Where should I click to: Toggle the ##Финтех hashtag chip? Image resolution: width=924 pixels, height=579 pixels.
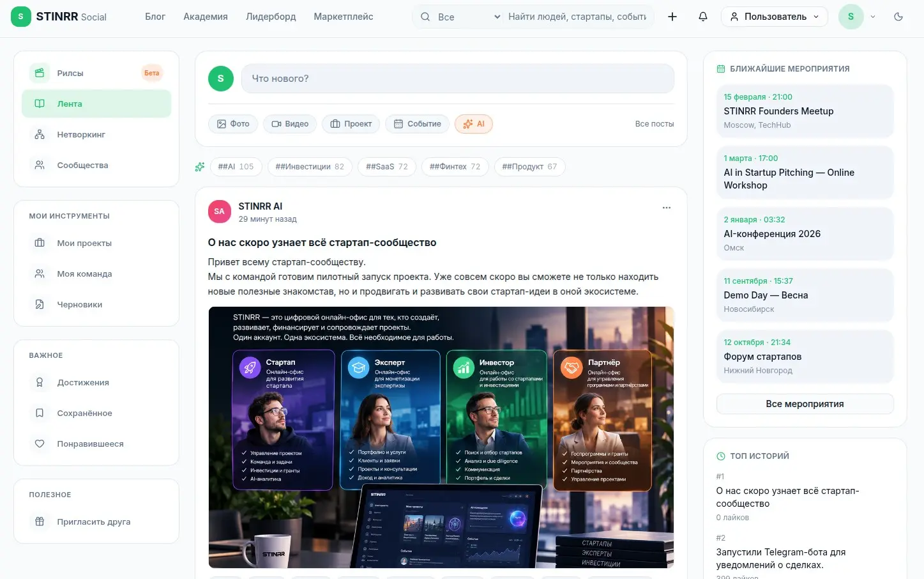tap(455, 167)
